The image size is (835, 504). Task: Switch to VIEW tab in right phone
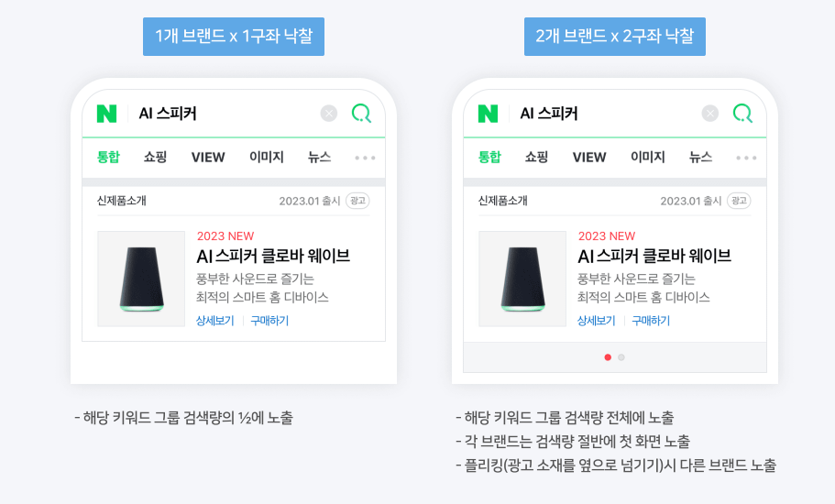(x=589, y=157)
